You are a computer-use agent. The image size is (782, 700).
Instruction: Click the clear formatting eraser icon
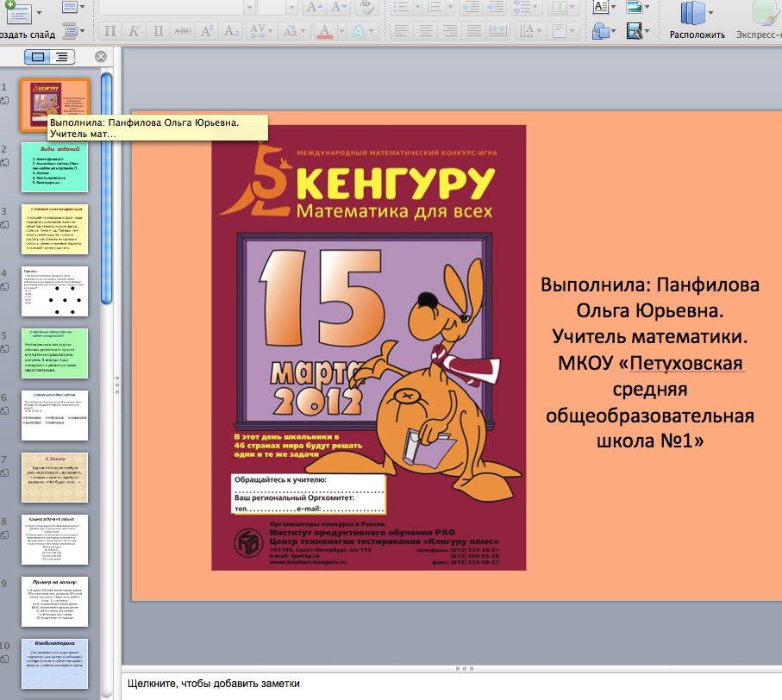pyautogui.click(x=366, y=8)
